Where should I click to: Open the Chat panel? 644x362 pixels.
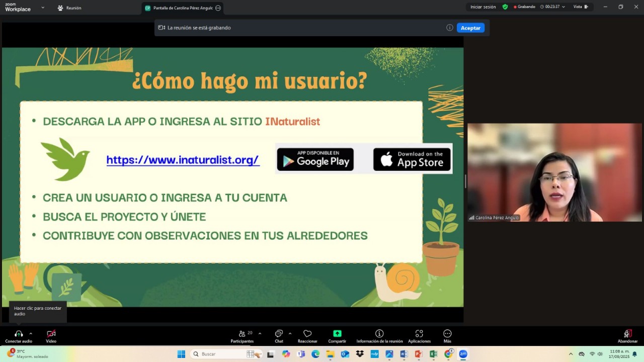click(x=279, y=336)
